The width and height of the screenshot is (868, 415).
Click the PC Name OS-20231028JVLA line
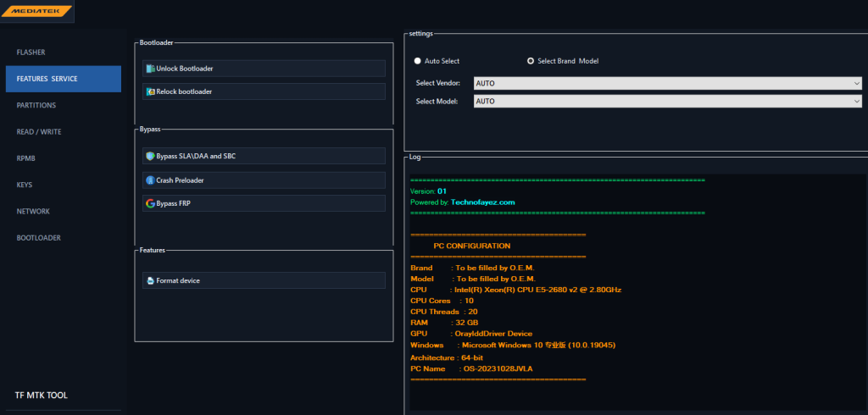coord(471,368)
